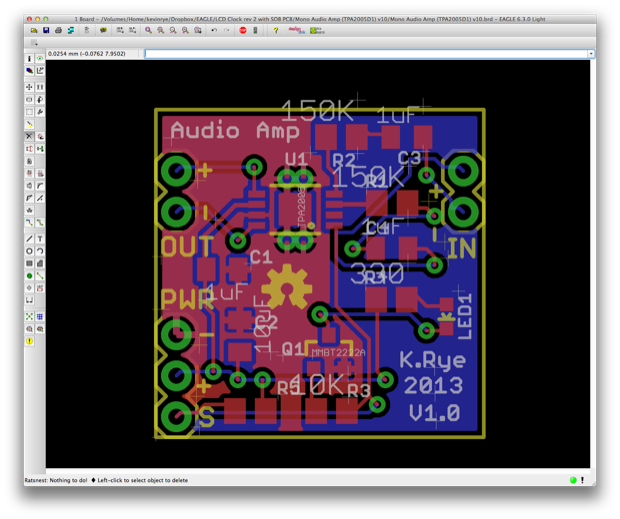Image resolution: width=620 pixels, height=519 pixels.
Task: Select the Info tool
Action: click(29, 59)
